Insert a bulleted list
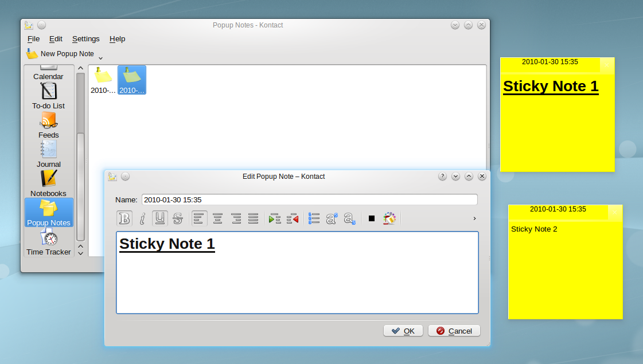Image resolution: width=643 pixels, height=364 pixels. tap(314, 218)
